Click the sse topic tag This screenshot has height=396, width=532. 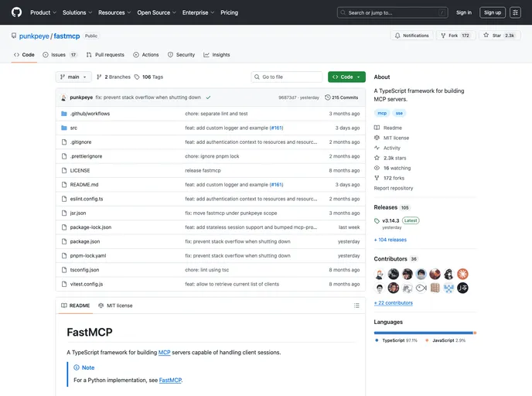pos(399,114)
